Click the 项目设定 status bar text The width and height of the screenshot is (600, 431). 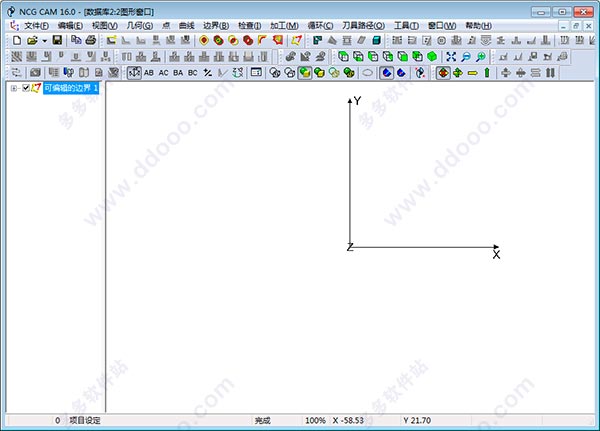coord(85,420)
